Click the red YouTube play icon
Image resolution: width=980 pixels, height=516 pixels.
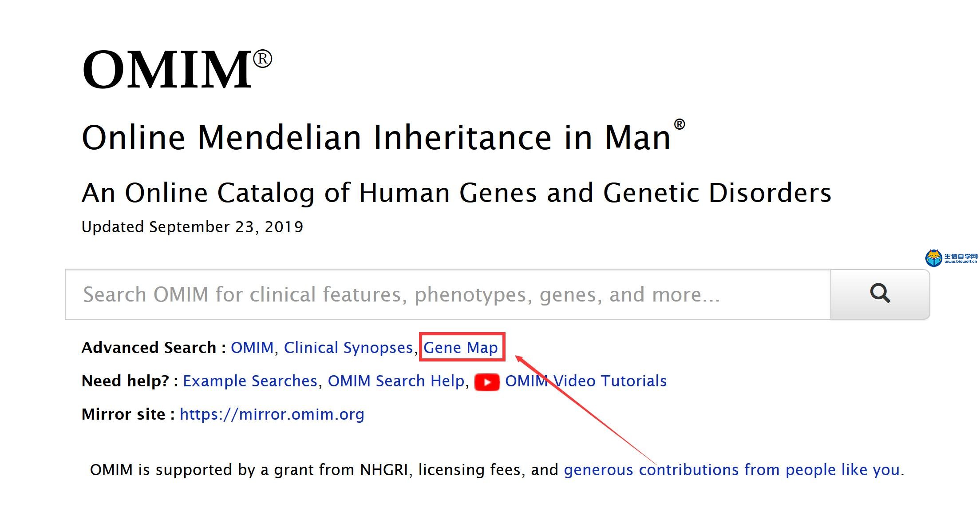coord(487,382)
